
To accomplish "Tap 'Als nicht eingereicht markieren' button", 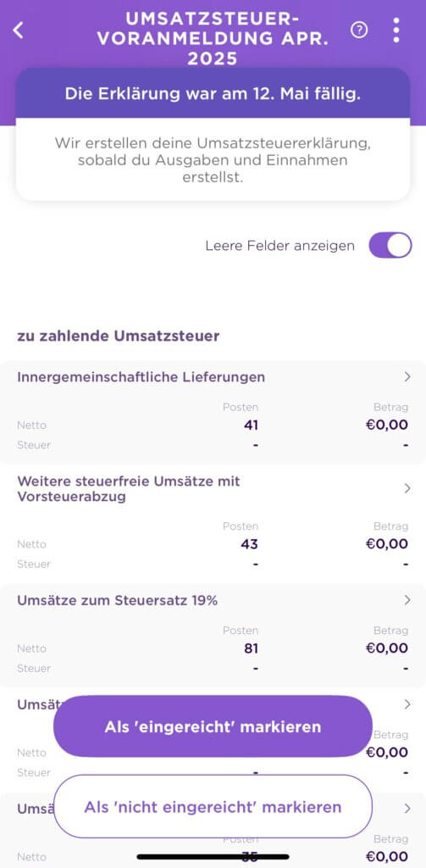I will point(213,807).
